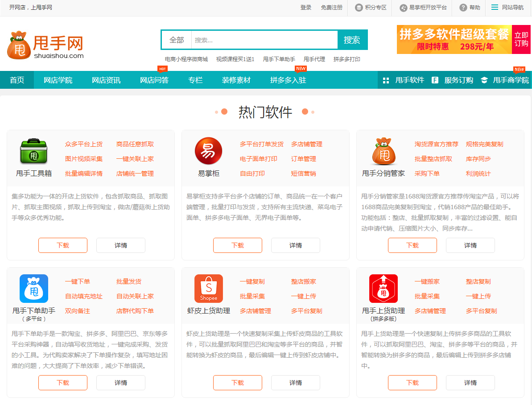
Task: Click the 搜索 button
Action: (x=352, y=40)
